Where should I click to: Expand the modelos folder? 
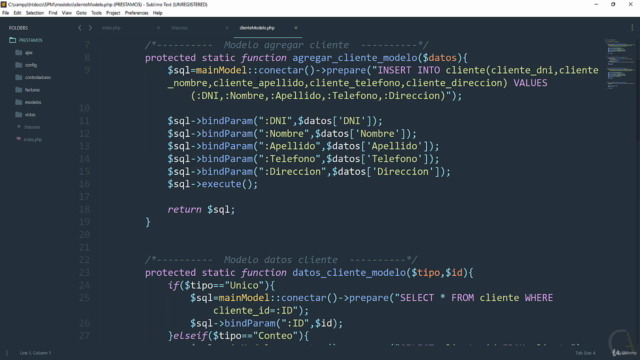[33, 102]
